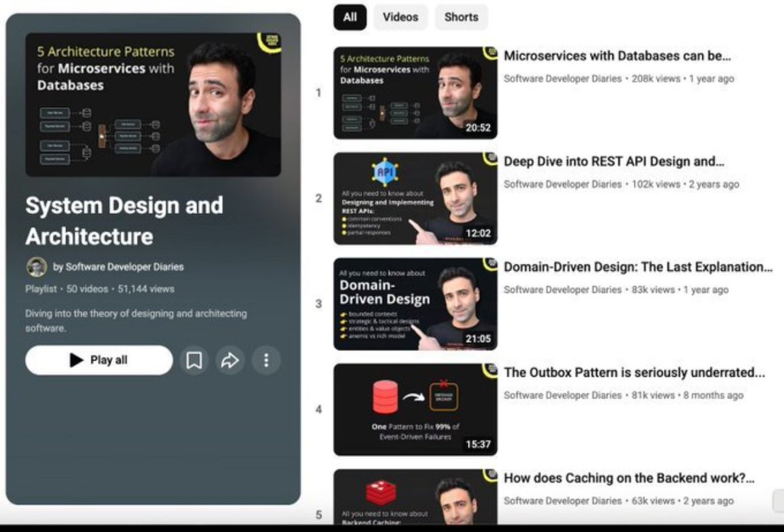Click the 12:02 duration badge
This screenshot has height=532, width=784.
478,233
